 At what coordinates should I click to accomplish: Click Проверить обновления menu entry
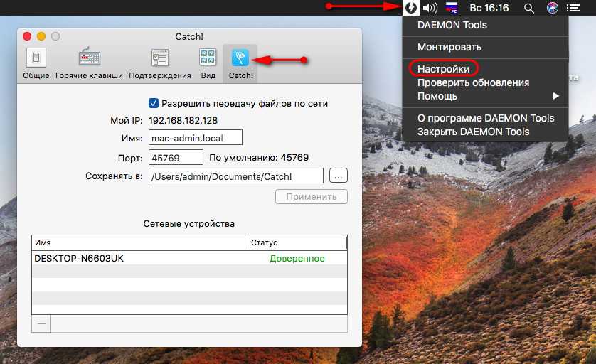tap(473, 82)
